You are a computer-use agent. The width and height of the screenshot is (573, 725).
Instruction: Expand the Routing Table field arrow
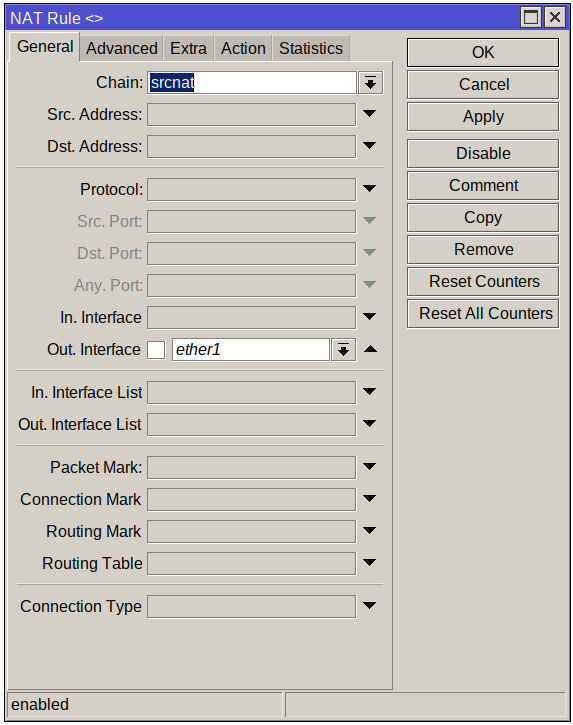[369, 563]
